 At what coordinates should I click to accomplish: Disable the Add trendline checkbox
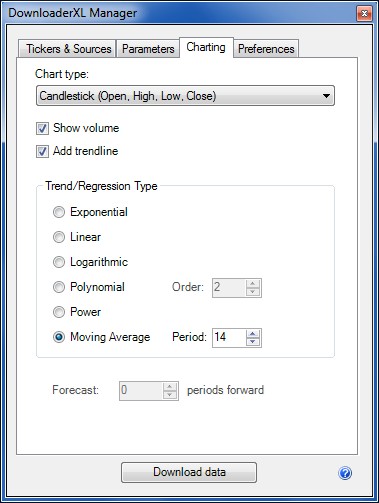click(x=42, y=151)
